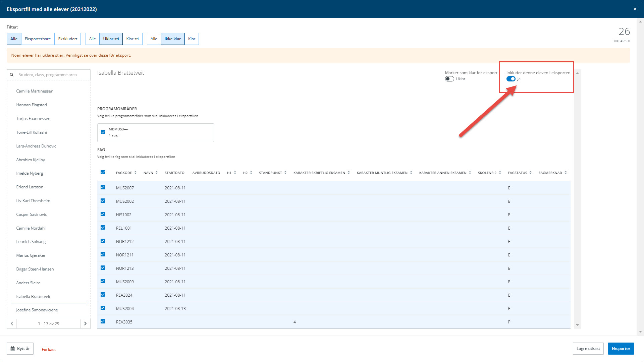This screenshot has width=644, height=362.
Task: Toggle 'Marker som klar for eksport' switch
Action: [x=449, y=79]
